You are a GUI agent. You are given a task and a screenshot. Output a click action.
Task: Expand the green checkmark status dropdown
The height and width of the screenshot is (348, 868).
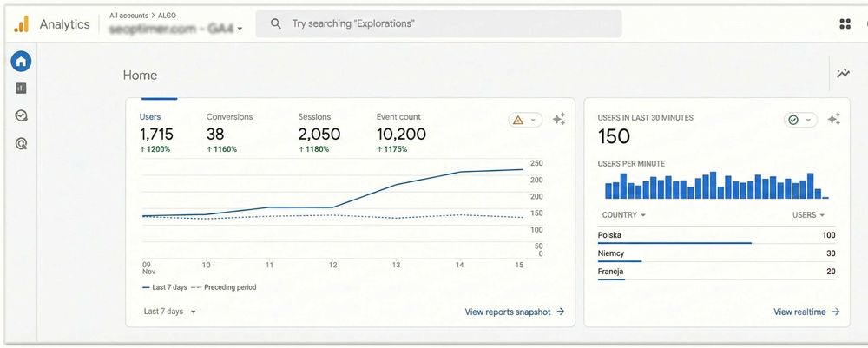(x=800, y=120)
